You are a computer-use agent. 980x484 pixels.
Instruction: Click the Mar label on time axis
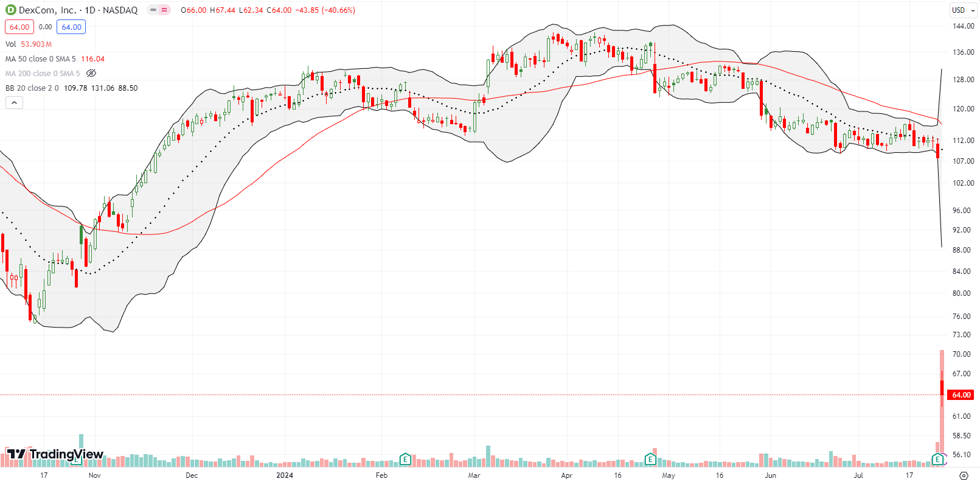click(474, 475)
